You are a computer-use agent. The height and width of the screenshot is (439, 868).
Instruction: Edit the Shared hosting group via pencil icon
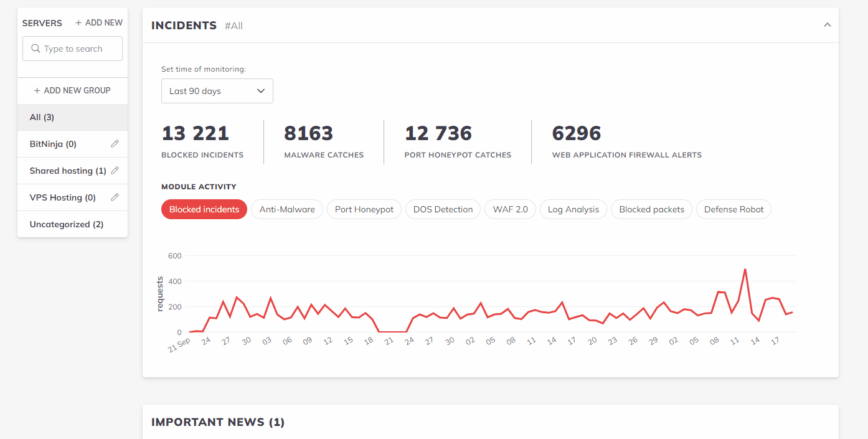[115, 171]
